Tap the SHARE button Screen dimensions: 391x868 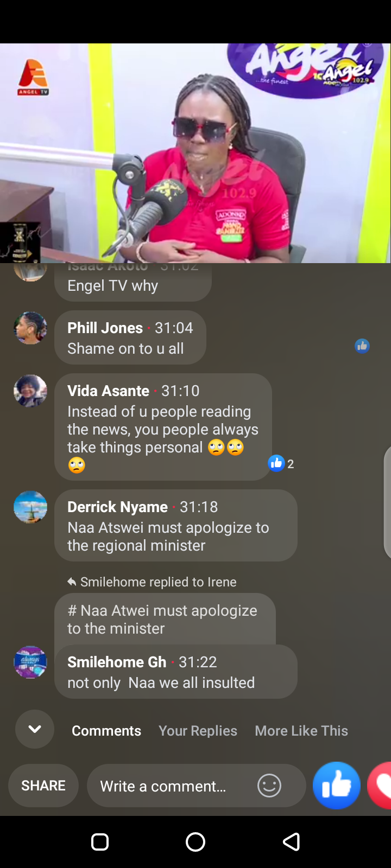43,786
